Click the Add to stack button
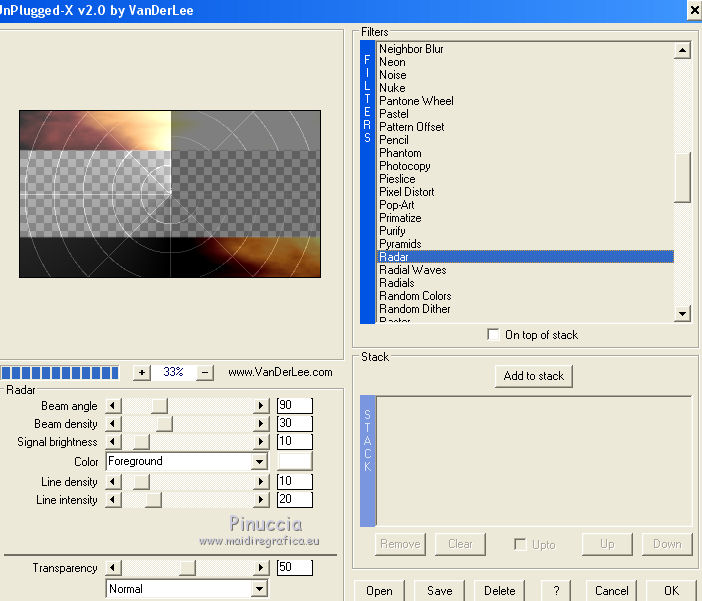Viewport: 702px width, 601px height. (x=534, y=376)
